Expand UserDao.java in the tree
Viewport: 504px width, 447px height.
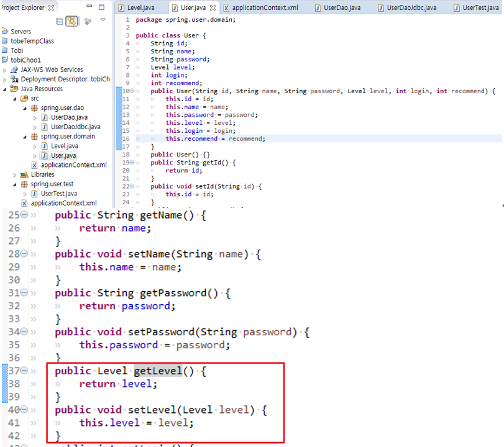[35, 118]
